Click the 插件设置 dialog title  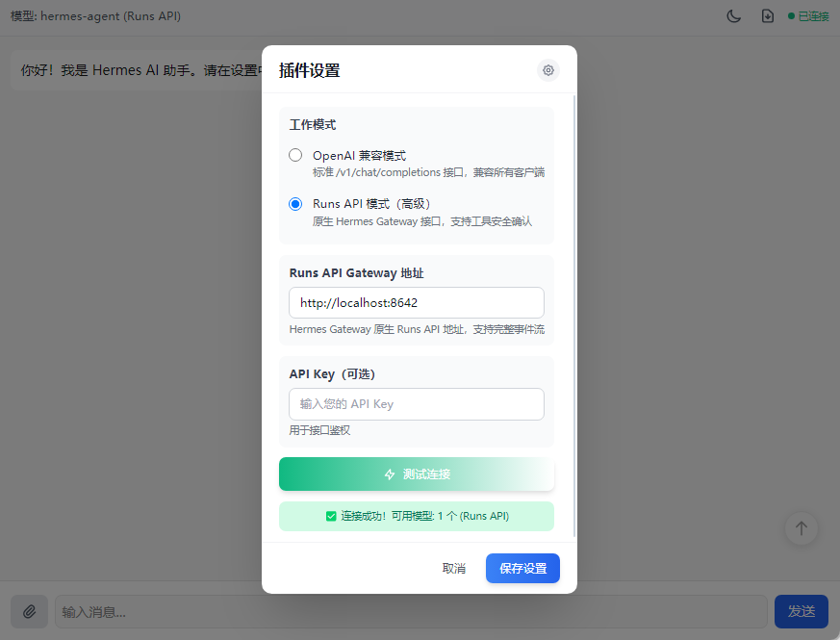310,70
